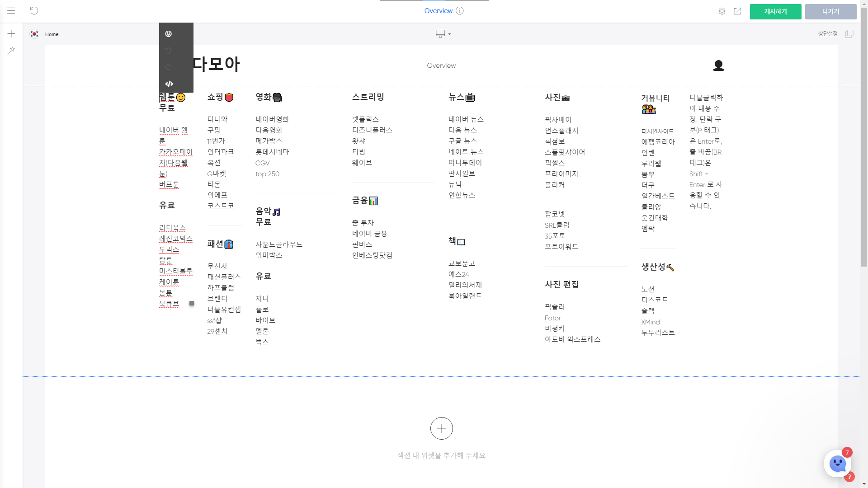Click the info icon beside Overview
Viewport: 868px width, 488px height.
point(460,11)
